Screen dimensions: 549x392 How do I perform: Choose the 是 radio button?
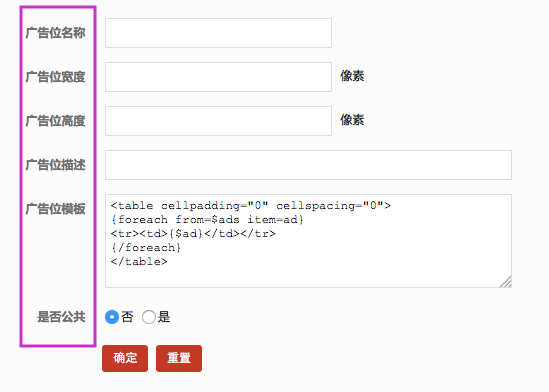coord(149,317)
